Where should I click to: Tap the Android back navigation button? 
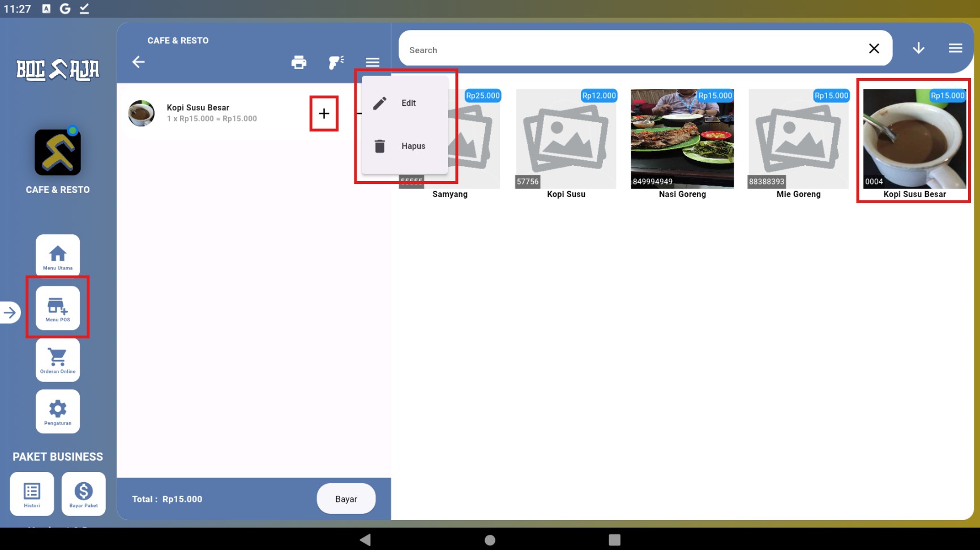tap(365, 540)
